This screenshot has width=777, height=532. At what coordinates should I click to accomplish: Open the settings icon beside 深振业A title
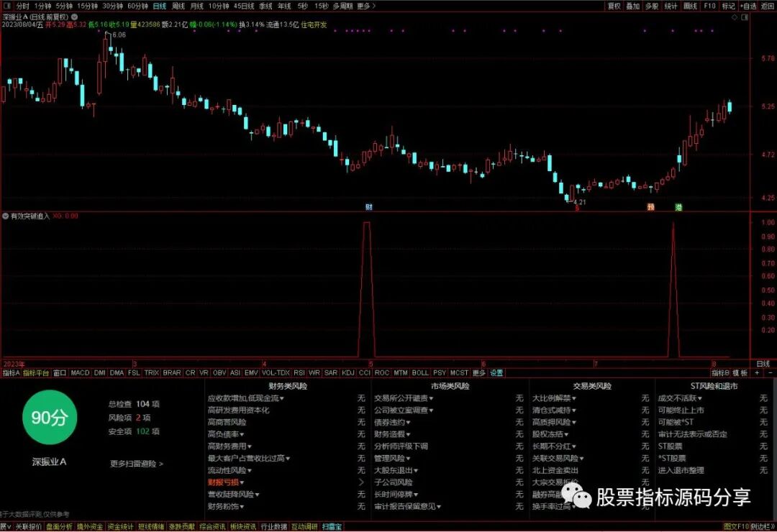point(74,17)
